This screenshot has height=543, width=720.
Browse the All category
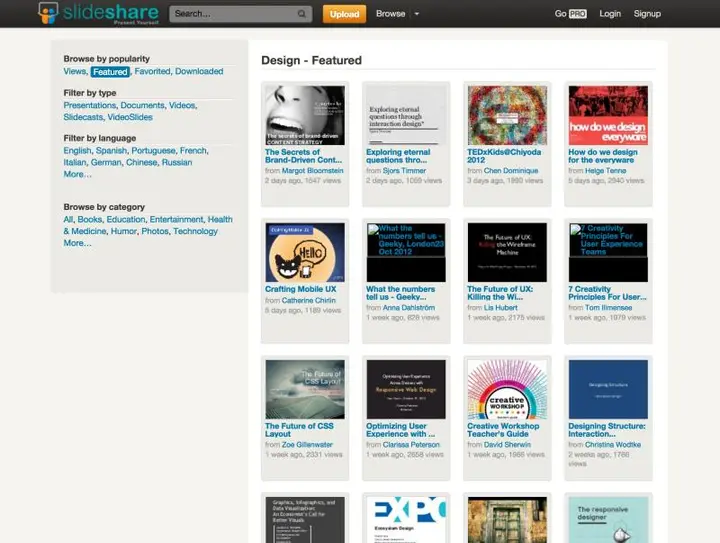click(x=68, y=219)
